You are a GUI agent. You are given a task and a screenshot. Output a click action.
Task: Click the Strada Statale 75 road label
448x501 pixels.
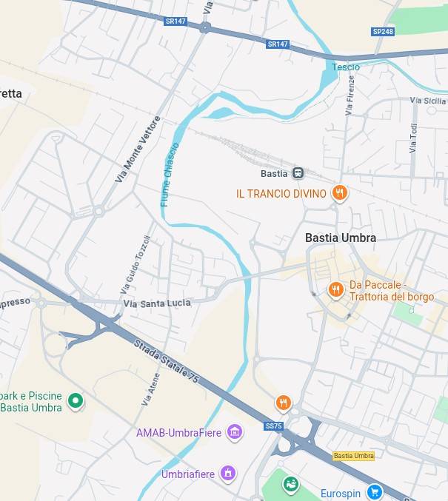point(167,361)
